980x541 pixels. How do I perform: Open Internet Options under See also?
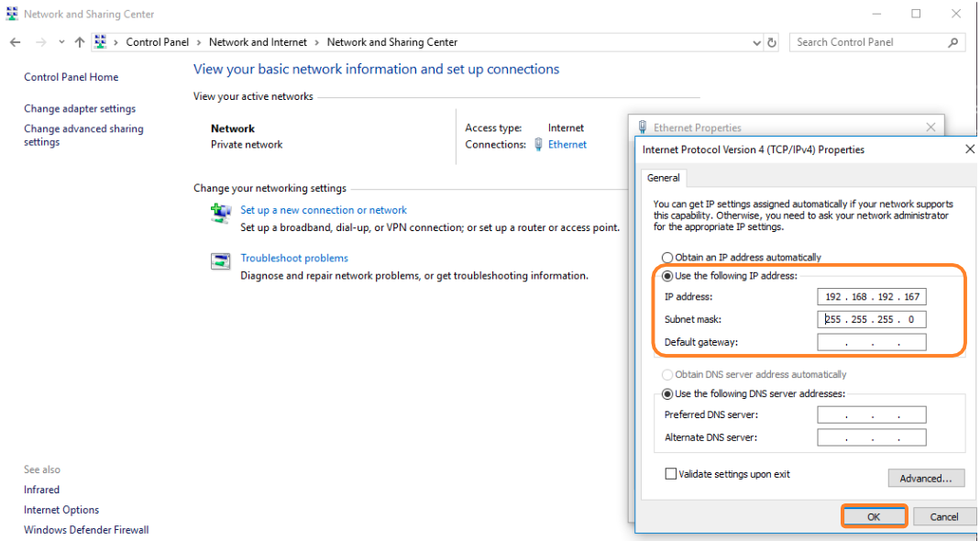click(x=61, y=510)
